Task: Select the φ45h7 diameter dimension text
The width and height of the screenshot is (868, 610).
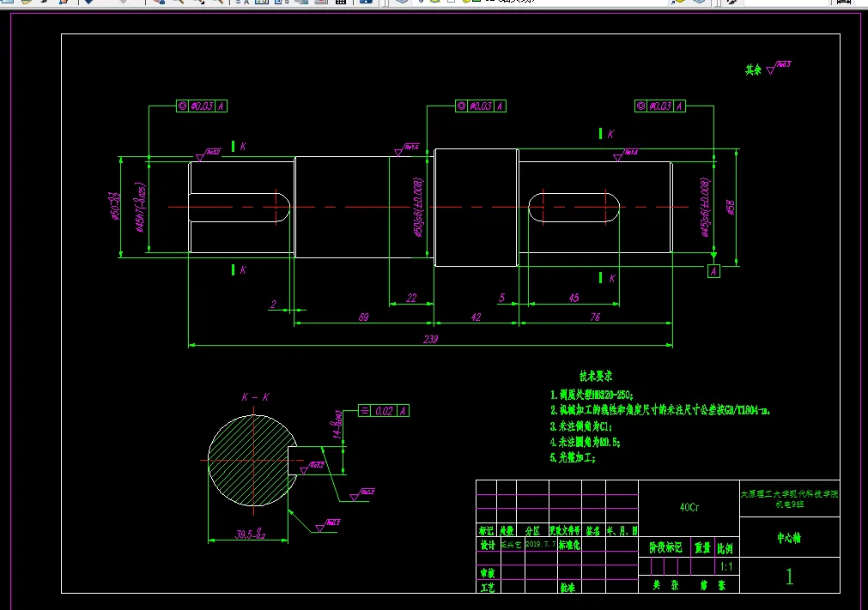Action: tap(142, 208)
